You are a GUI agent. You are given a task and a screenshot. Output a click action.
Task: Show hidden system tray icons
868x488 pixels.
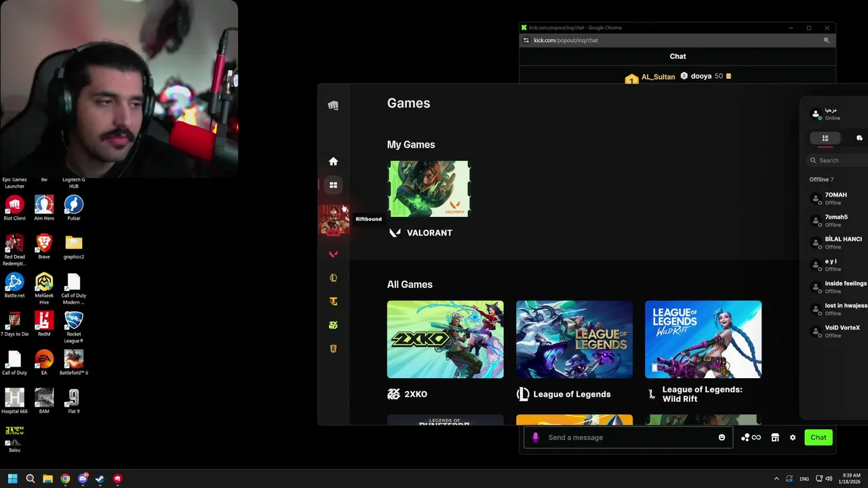tap(776, 479)
